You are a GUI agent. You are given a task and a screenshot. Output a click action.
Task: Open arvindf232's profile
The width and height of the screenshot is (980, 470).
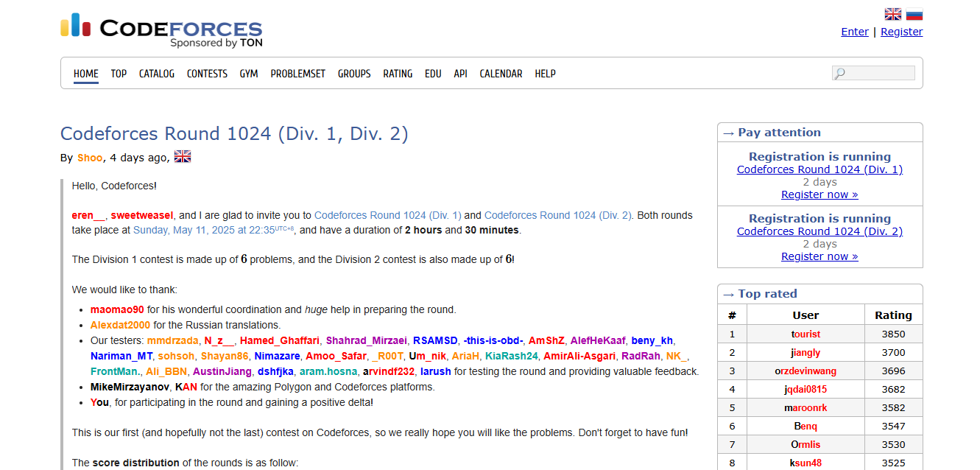389,371
